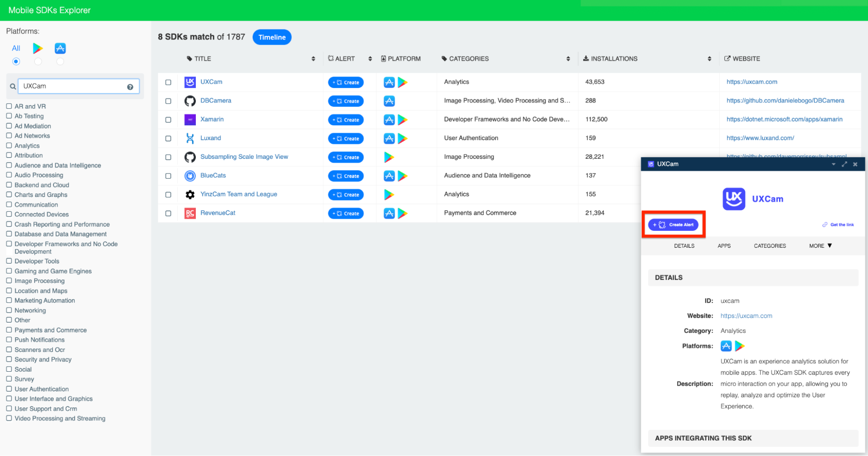Click the UXCam logo in the table row
This screenshot has height=456, width=868.
point(190,82)
